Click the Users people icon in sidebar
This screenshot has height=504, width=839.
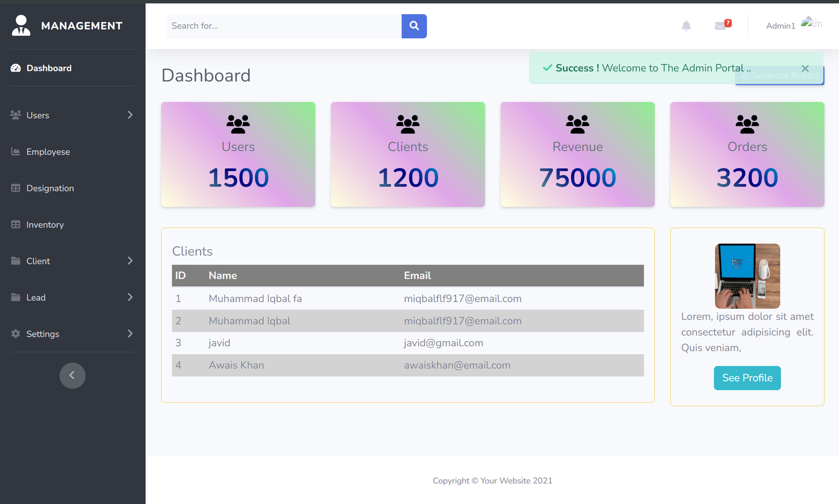pos(15,115)
